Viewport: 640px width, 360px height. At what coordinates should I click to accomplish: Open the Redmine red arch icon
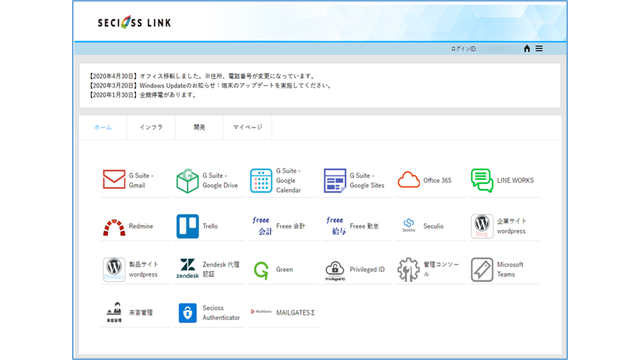114,227
